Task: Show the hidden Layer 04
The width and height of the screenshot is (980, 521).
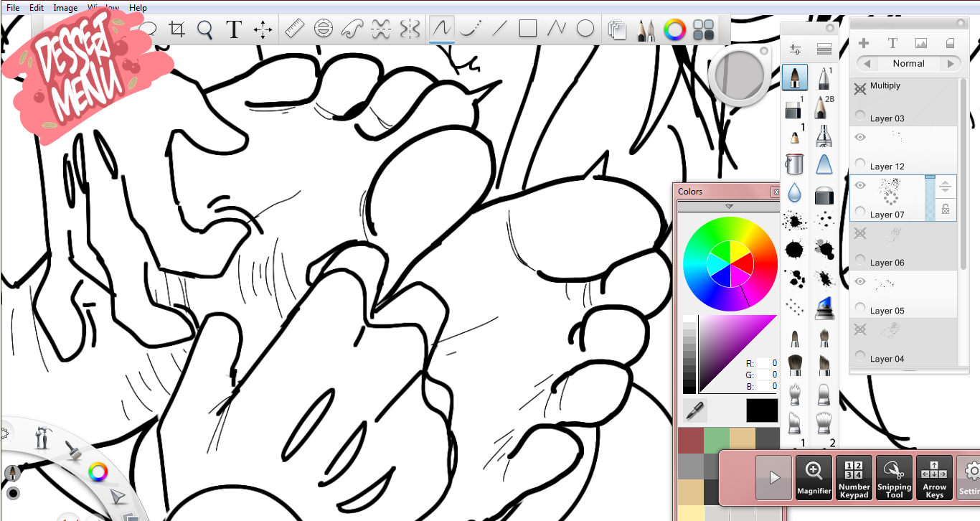Action: [860, 329]
